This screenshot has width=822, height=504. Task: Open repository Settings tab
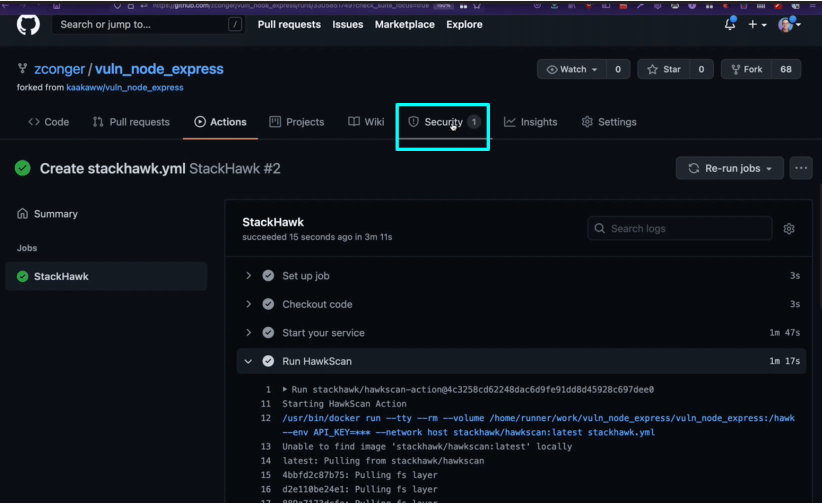point(609,122)
